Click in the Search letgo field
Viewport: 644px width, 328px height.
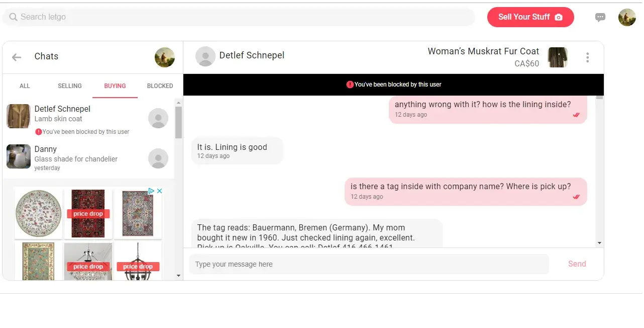pyautogui.click(x=241, y=17)
